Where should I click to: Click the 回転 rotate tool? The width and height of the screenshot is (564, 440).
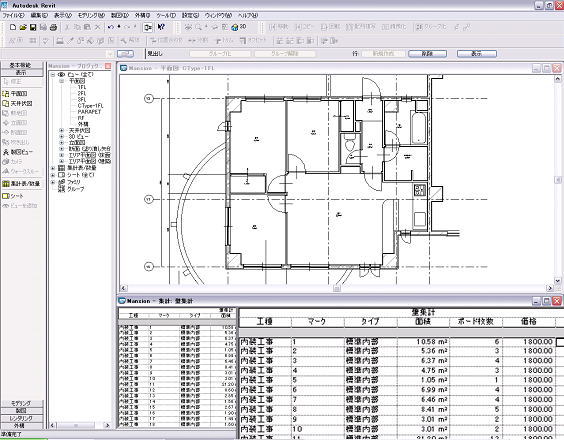point(330,27)
